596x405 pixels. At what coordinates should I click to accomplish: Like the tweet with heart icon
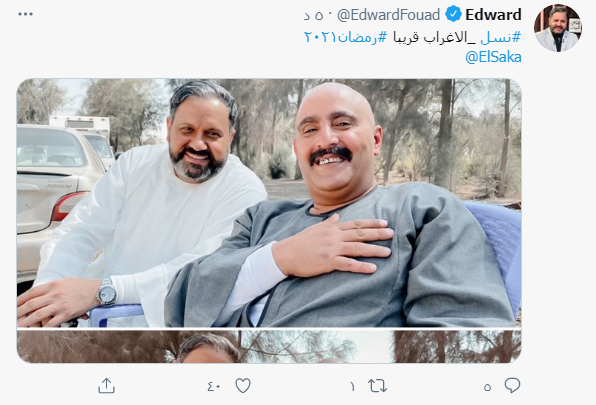pos(243,386)
